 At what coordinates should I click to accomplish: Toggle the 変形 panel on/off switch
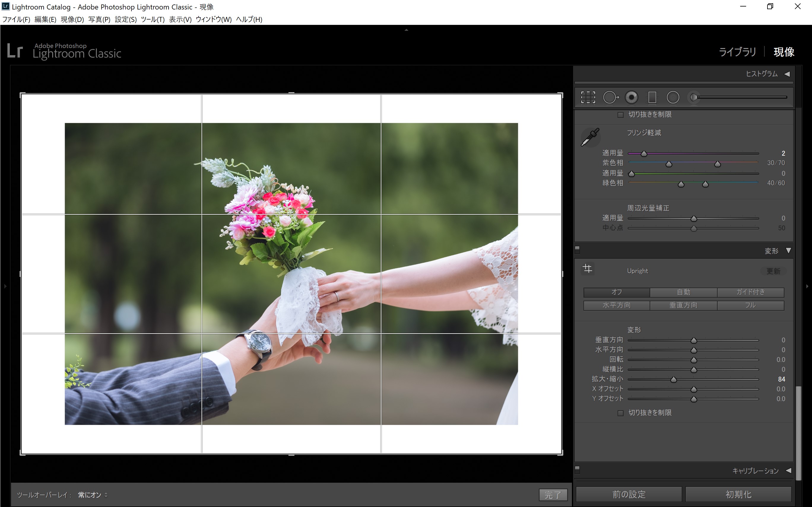pos(577,249)
